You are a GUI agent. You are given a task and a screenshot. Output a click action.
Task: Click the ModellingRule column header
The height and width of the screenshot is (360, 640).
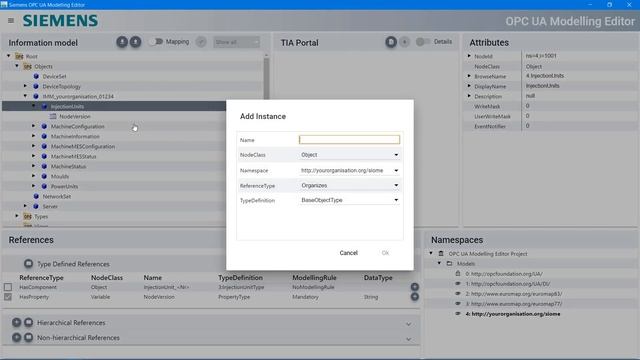(x=314, y=278)
